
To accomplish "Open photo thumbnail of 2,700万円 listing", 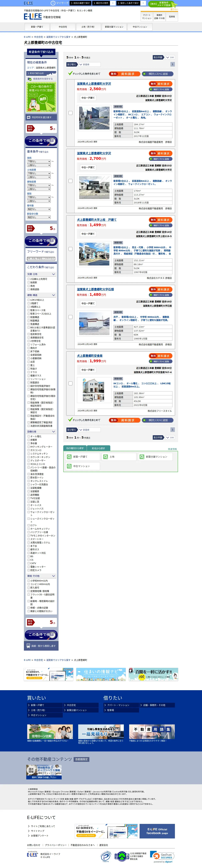I will tap(94, 188).
